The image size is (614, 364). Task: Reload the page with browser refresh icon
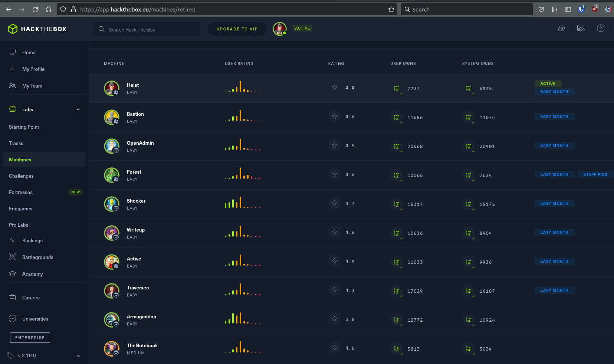point(35,10)
